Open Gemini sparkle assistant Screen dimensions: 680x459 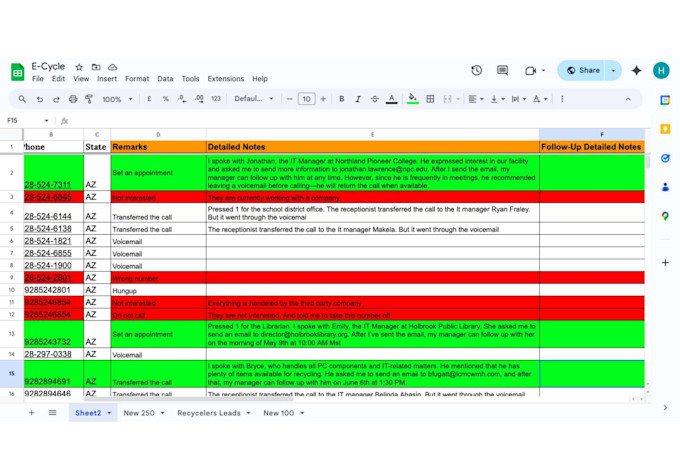[636, 70]
